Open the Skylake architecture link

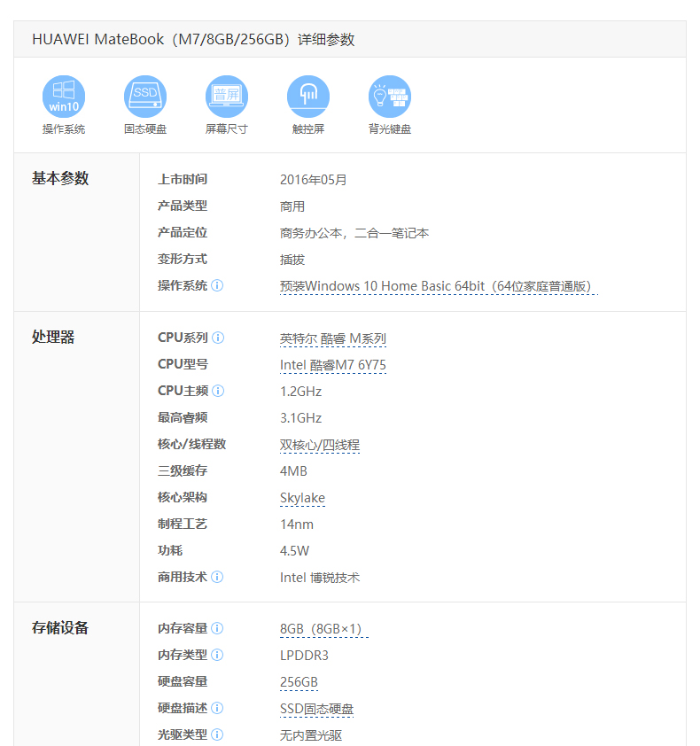tap(303, 498)
